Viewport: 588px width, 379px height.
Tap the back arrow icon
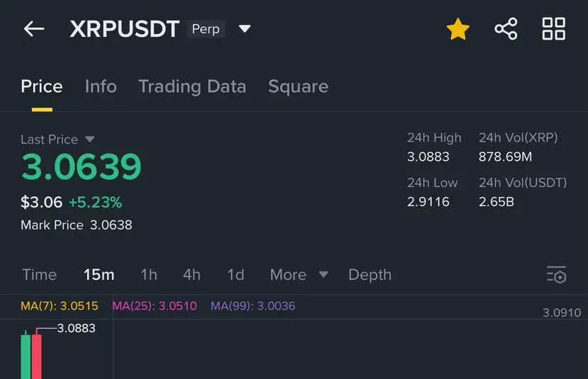(x=34, y=29)
